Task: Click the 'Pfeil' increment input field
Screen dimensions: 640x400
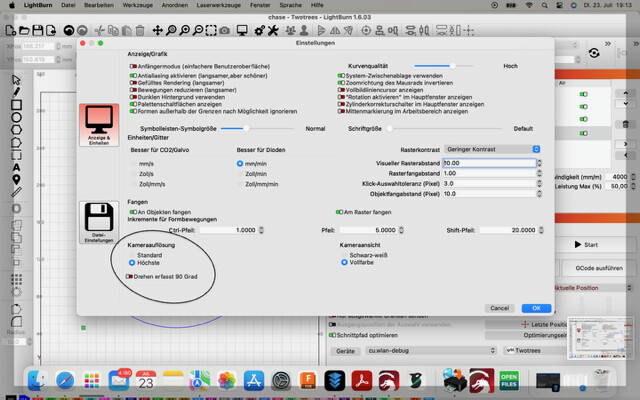Action: coord(368,230)
